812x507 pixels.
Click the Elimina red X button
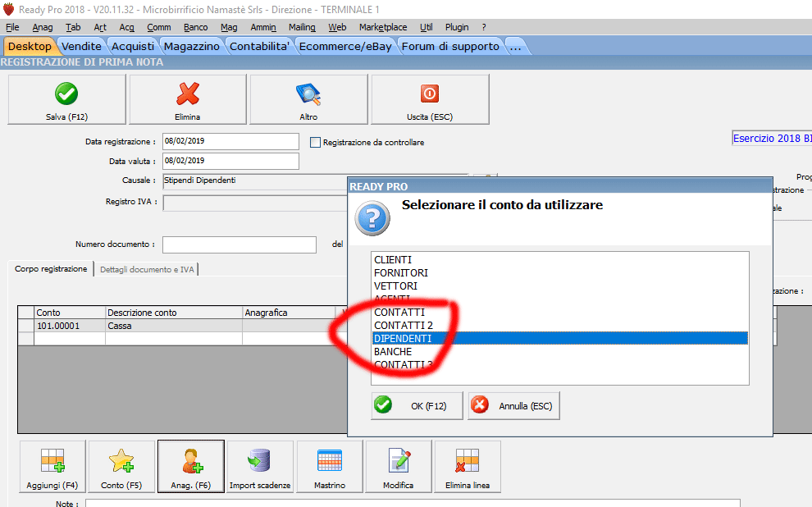click(188, 99)
